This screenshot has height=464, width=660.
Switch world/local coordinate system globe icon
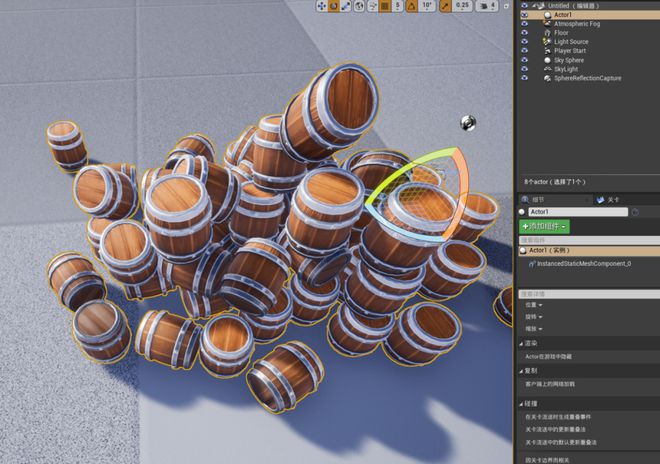359,6
